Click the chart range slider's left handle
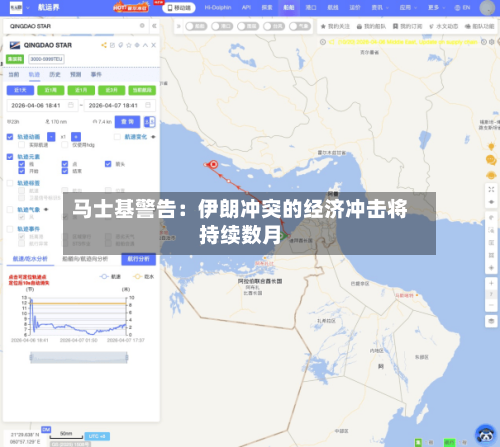This screenshot has height=447, width=500. (31, 358)
